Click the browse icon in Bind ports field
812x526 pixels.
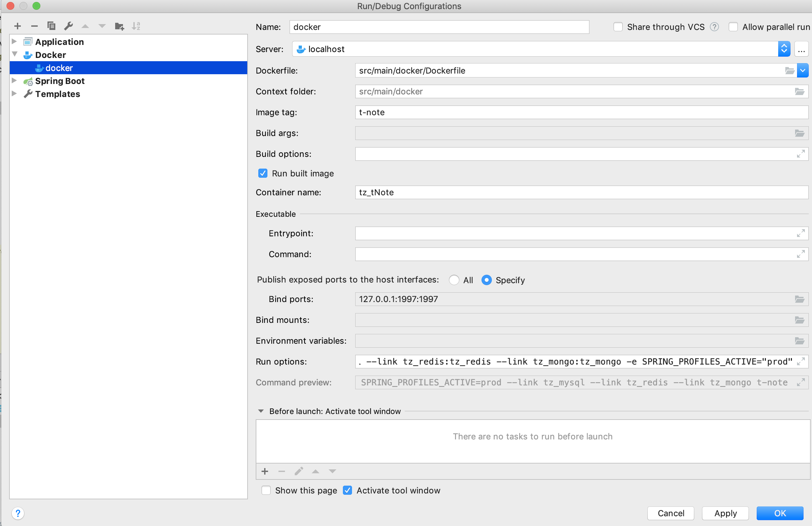[x=799, y=299]
